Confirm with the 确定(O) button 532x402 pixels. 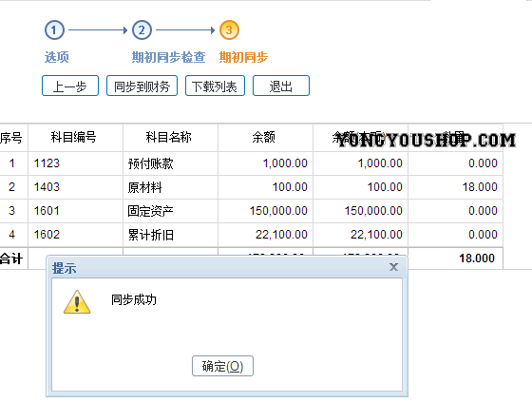click(x=222, y=366)
